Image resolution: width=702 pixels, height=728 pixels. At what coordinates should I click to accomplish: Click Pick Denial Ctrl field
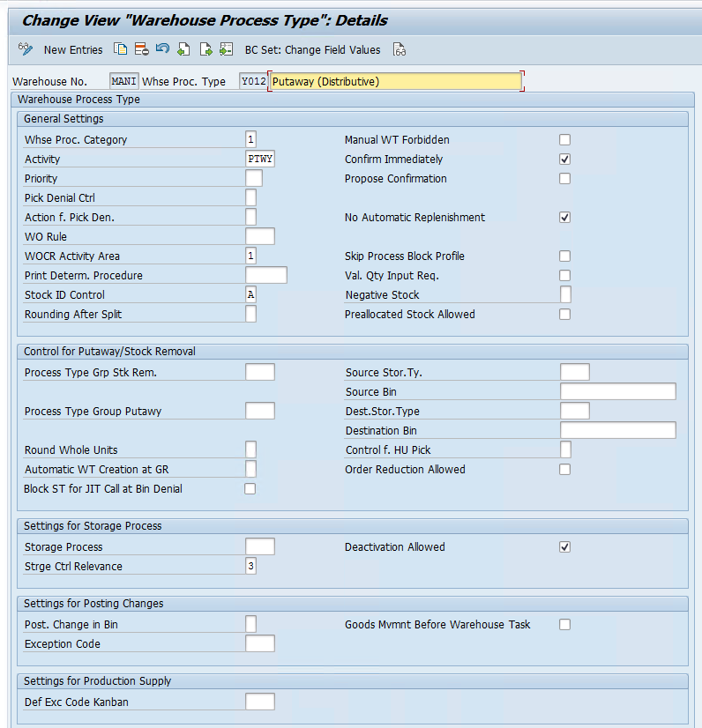coord(250,197)
